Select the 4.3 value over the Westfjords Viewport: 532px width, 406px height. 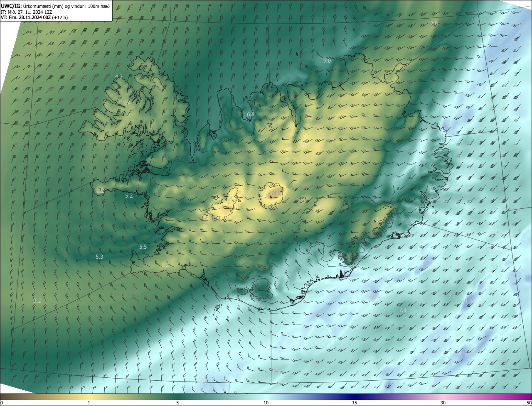pyautogui.click(x=118, y=76)
